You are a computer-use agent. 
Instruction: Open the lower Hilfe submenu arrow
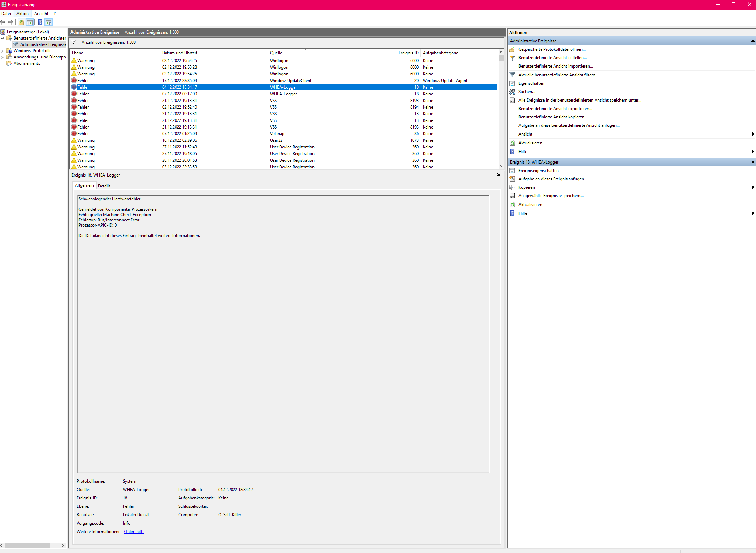click(753, 213)
